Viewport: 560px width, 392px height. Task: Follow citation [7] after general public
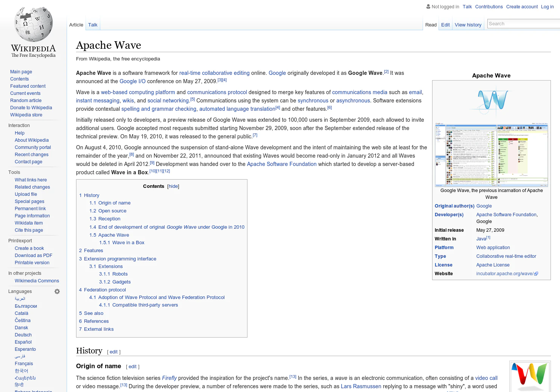(x=255, y=135)
